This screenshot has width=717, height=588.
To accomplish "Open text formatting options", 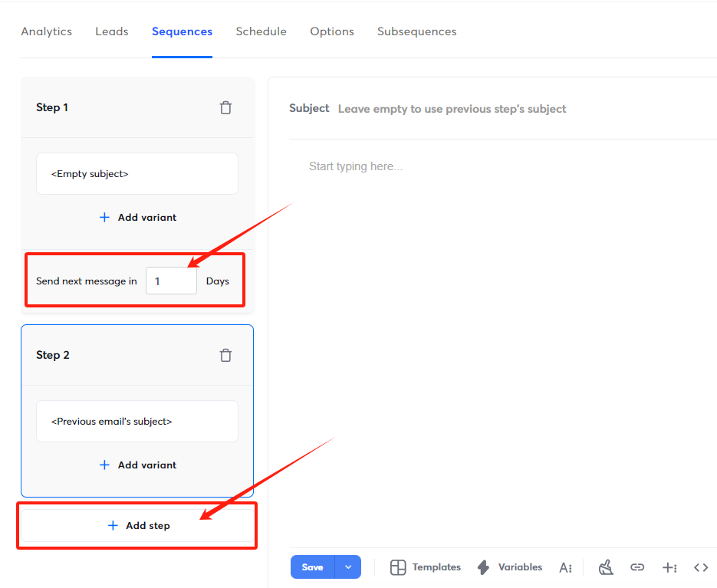I will (x=566, y=567).
